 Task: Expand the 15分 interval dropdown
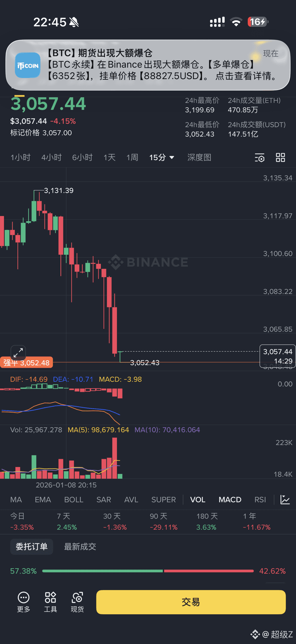point(162,157)
